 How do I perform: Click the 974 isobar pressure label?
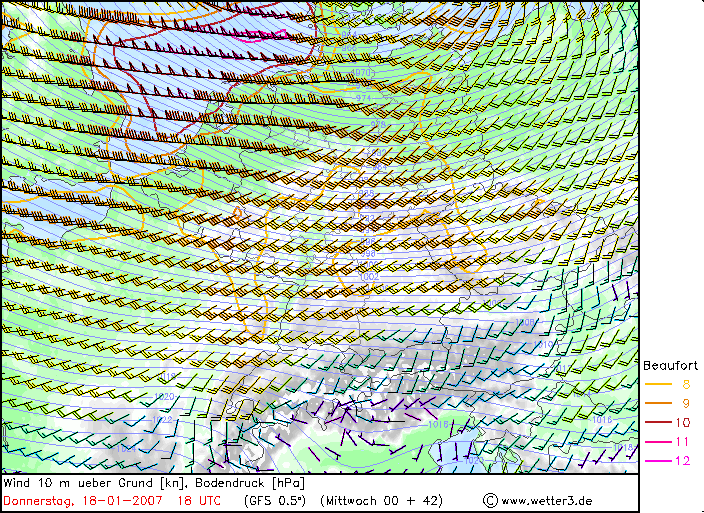[364, 98]
